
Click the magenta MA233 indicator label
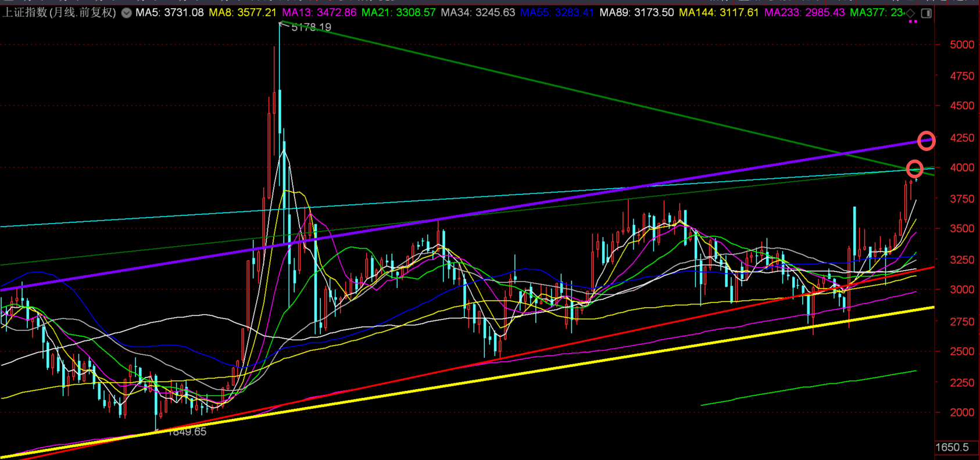click(x=804, y=12)
